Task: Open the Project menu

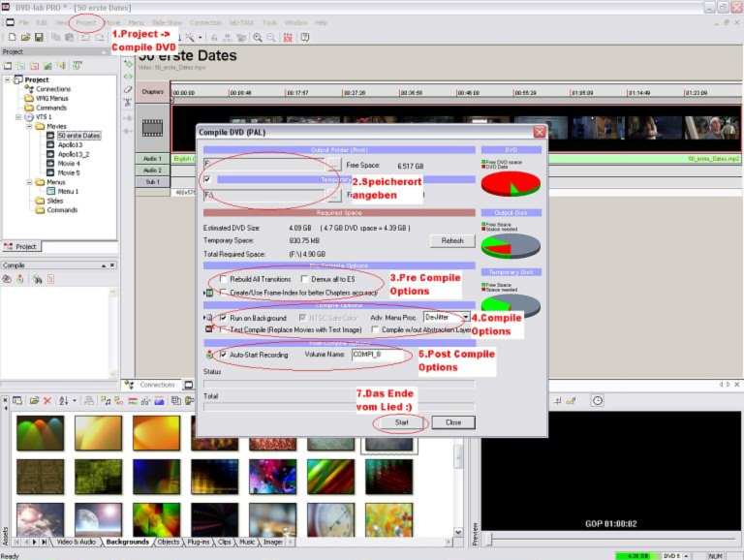Action: click(86, 21)
